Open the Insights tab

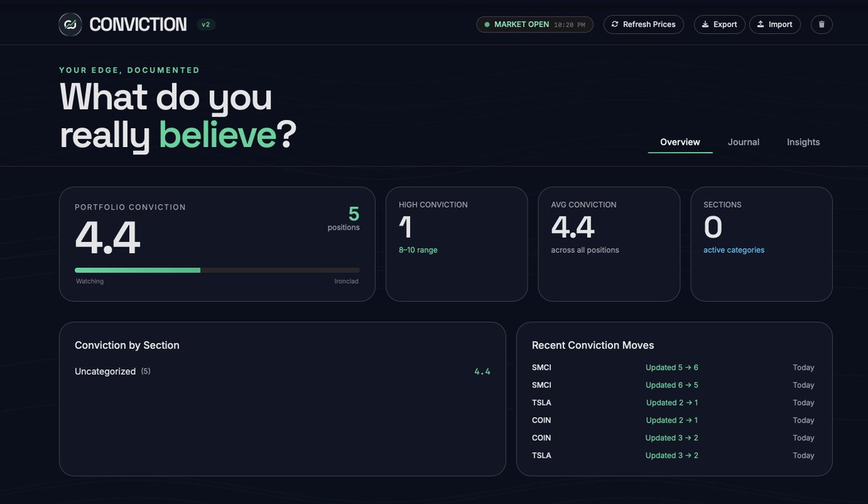click(x=804, y=142)
